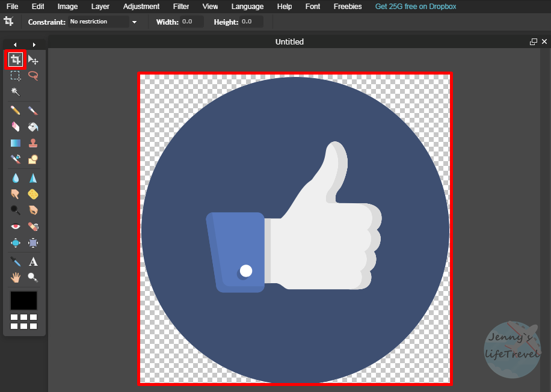Select the Sharpen cone tool
The height and width of the screenshot is (392, 551).
pos(33,178)
